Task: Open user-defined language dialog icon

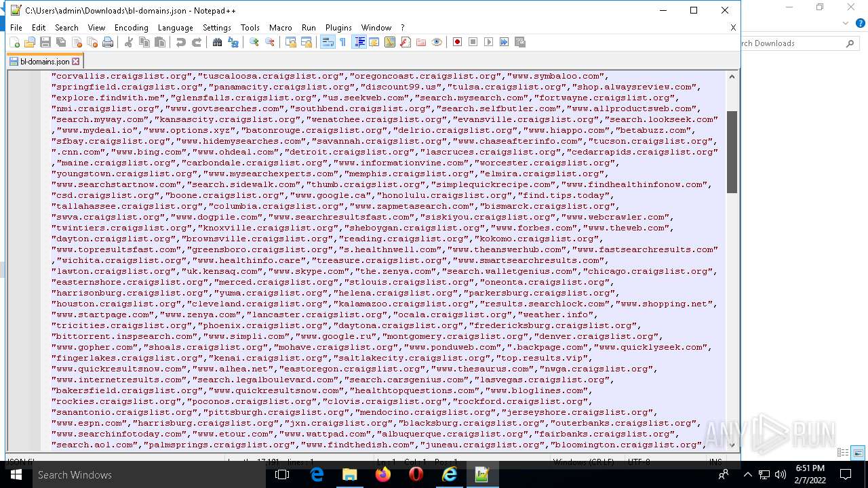Action: click(x=374, y=42)
